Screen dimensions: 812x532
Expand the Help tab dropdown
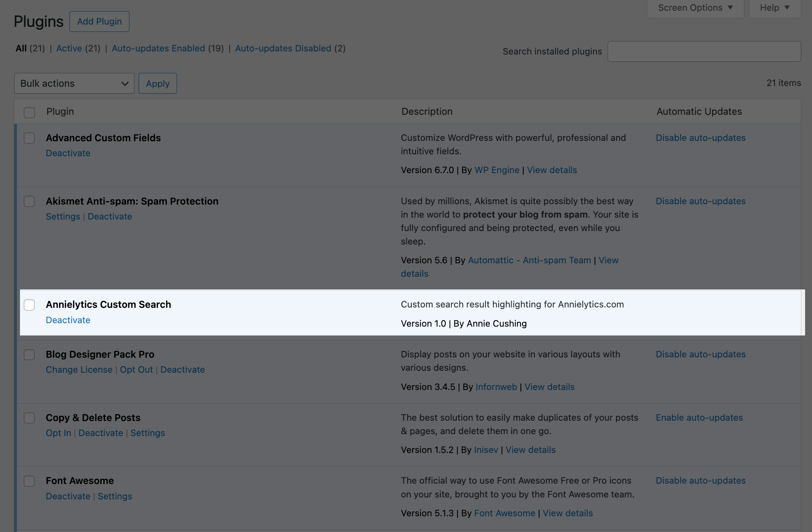(774, 8)
